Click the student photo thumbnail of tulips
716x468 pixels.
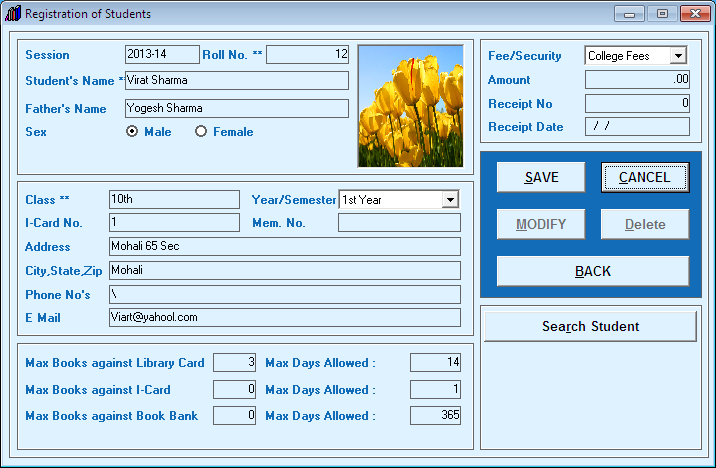point(411,106)
